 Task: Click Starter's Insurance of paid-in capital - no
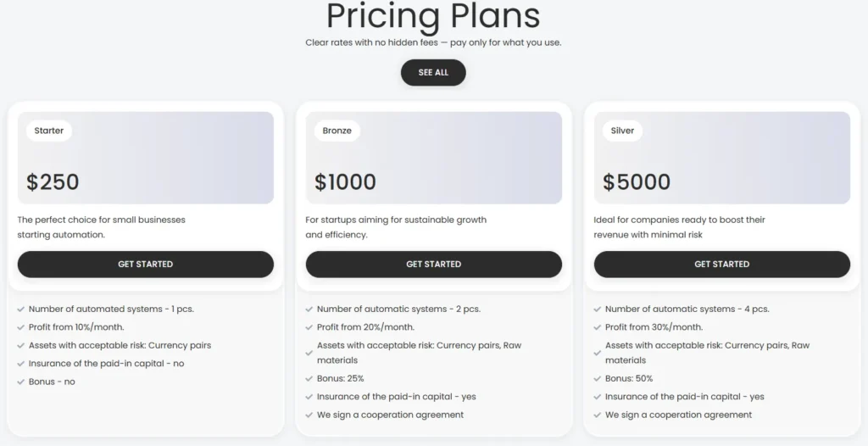(x=106, y=364)
